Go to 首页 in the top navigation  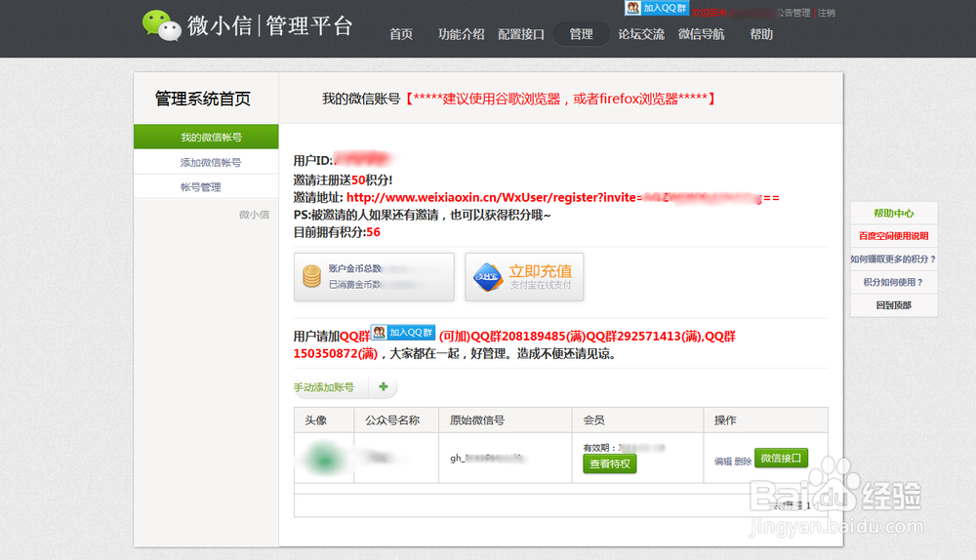401,34
